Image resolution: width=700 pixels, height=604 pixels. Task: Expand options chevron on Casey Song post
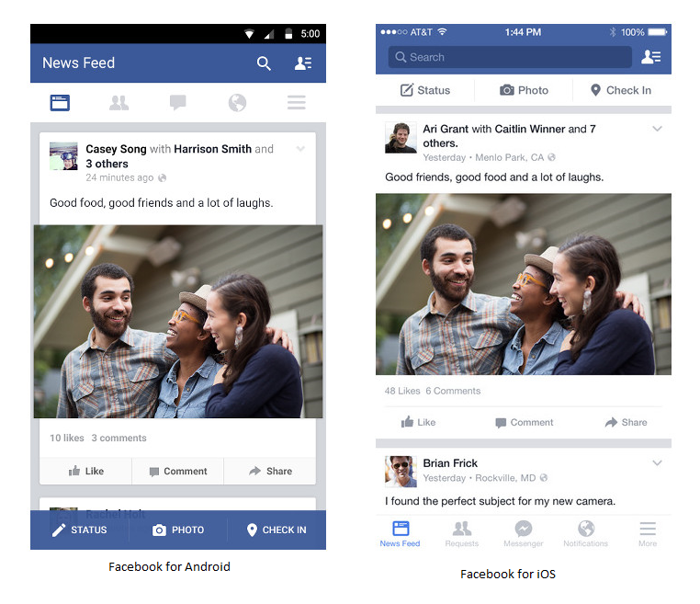pyautogui.click(x=300, y=148)
